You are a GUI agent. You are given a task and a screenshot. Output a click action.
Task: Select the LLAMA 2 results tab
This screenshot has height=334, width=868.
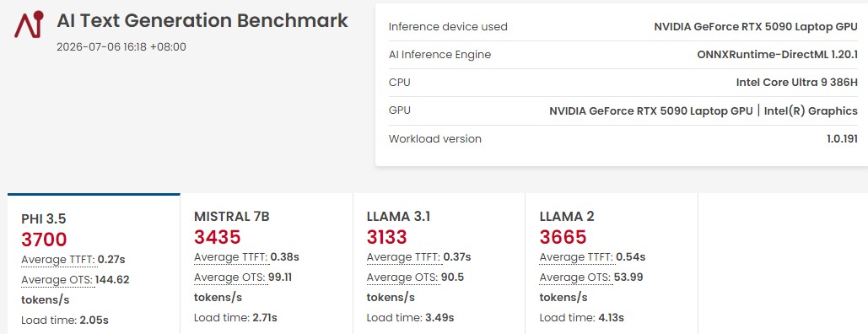pos(612,264)
